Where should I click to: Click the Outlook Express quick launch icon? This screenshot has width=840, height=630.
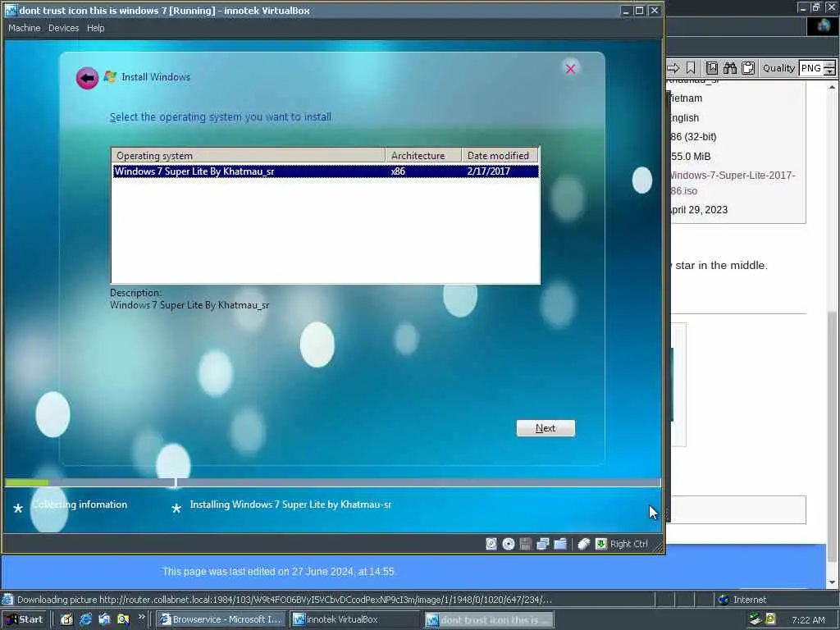[104, 619]
